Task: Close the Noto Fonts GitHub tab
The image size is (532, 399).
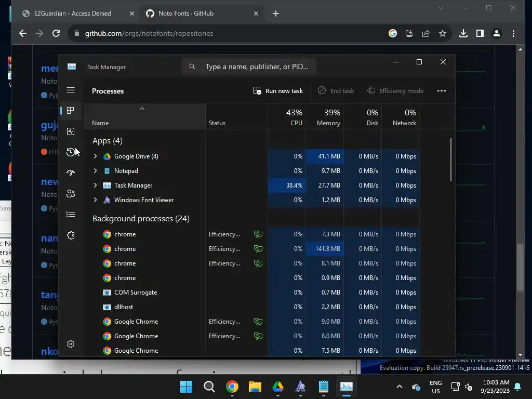Action: 256,13
